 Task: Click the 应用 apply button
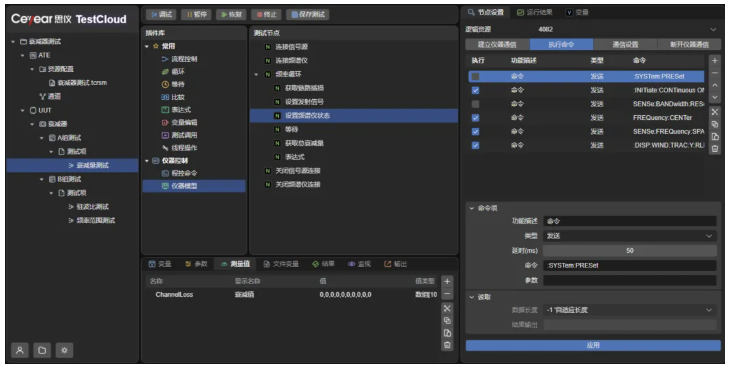coord(593,345)
